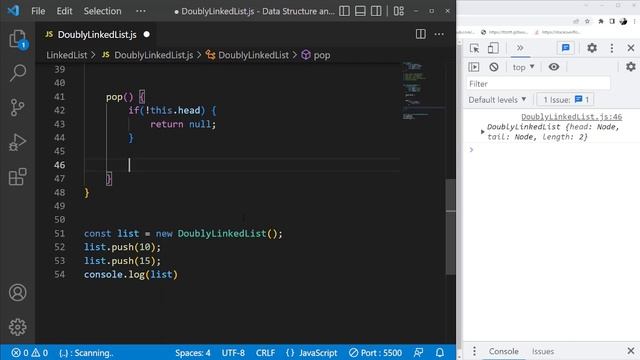
Task: Click the LinkedList breadcrumb folder
Action: (67, 55)
